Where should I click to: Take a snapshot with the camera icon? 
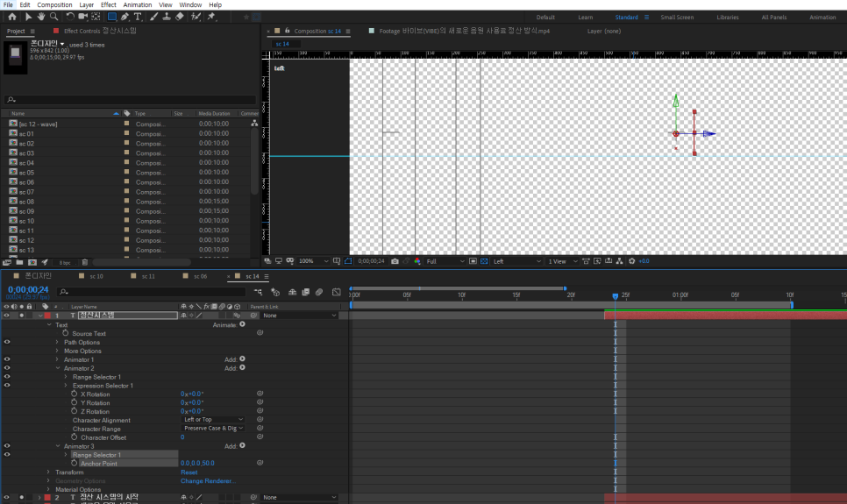(x=395, y=261)
